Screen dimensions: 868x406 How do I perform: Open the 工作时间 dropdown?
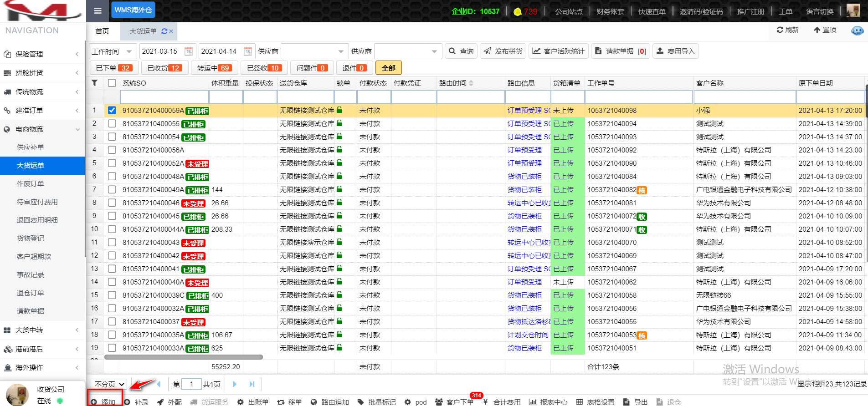112,51
